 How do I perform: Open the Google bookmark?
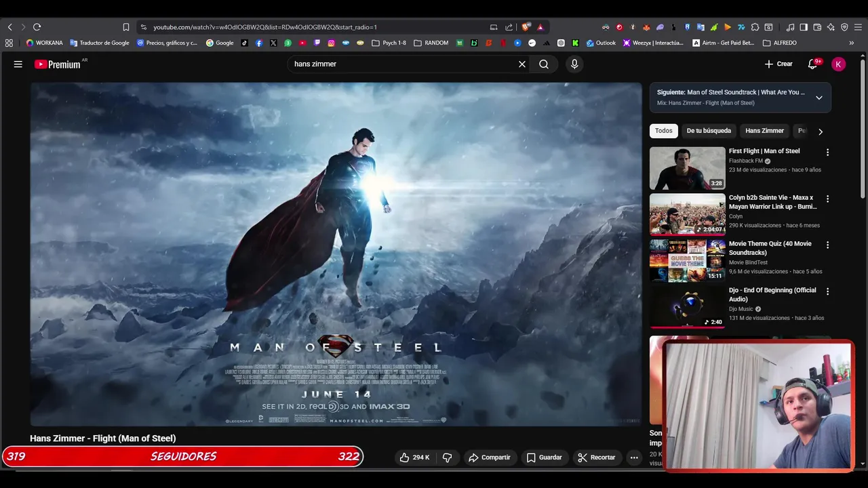[220, 43]
